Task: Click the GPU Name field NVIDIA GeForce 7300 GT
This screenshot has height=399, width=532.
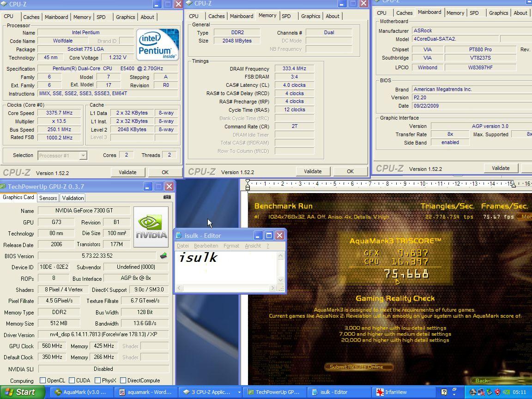Action: pos(84,211)
